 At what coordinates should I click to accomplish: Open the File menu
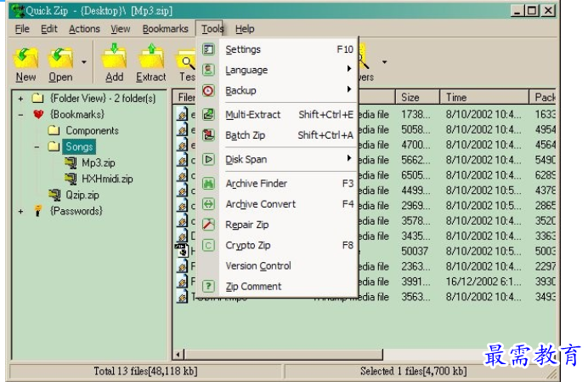[22, 29]
